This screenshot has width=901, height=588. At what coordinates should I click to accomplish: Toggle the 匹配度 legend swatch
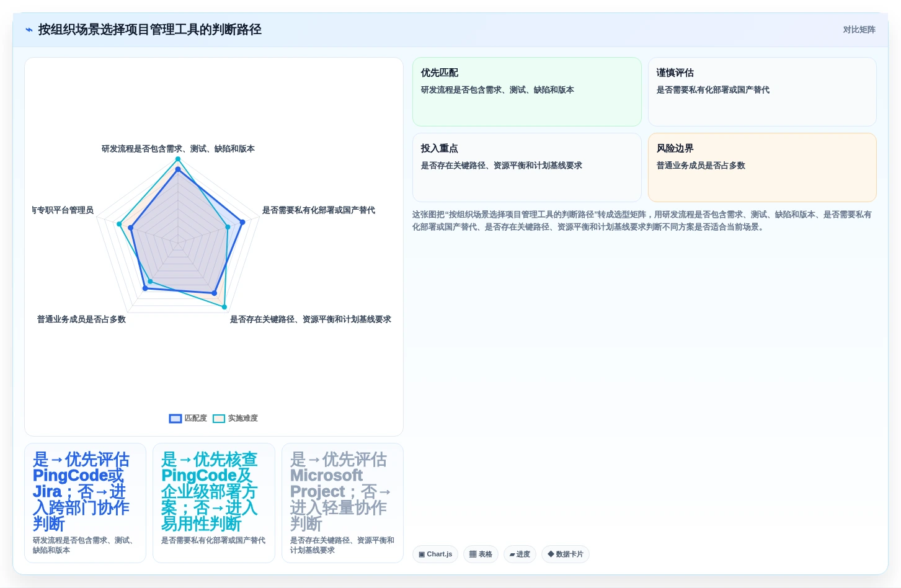pos(175,419)
